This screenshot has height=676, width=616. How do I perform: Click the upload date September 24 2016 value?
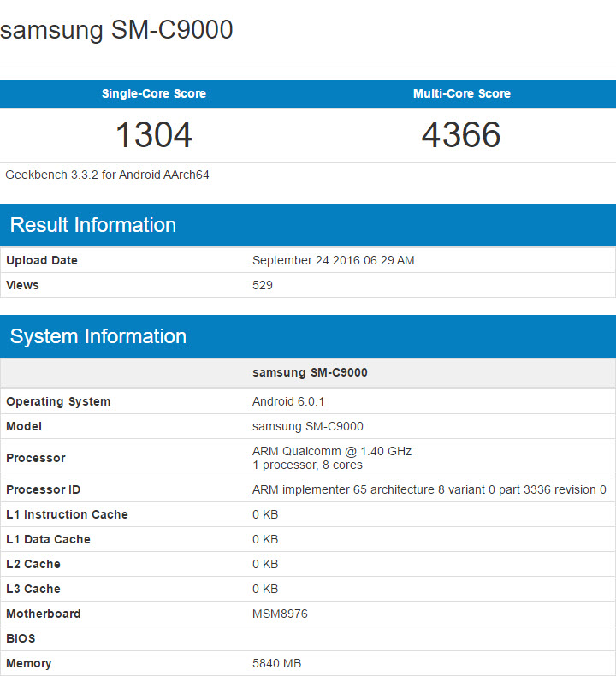(333, 260)
